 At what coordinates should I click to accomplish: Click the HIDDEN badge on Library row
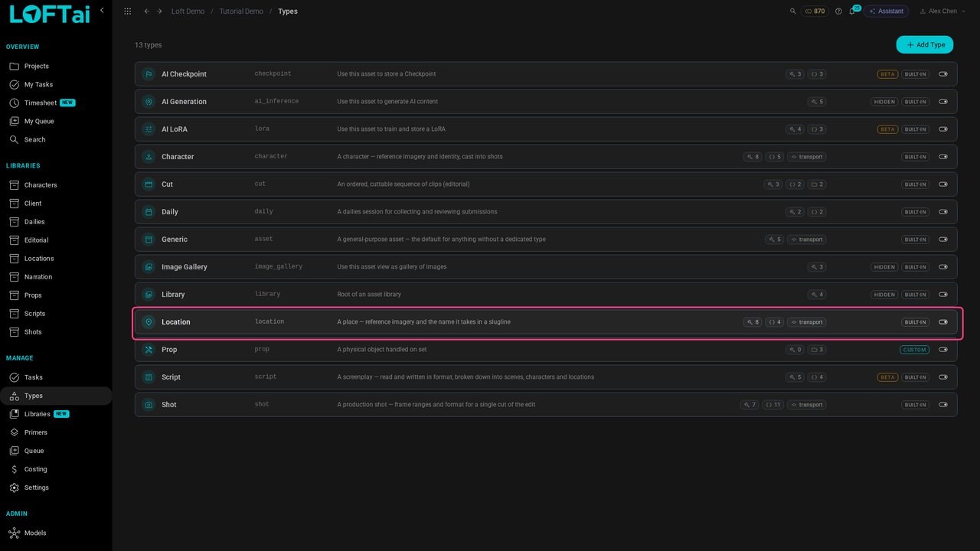point(884,295)
